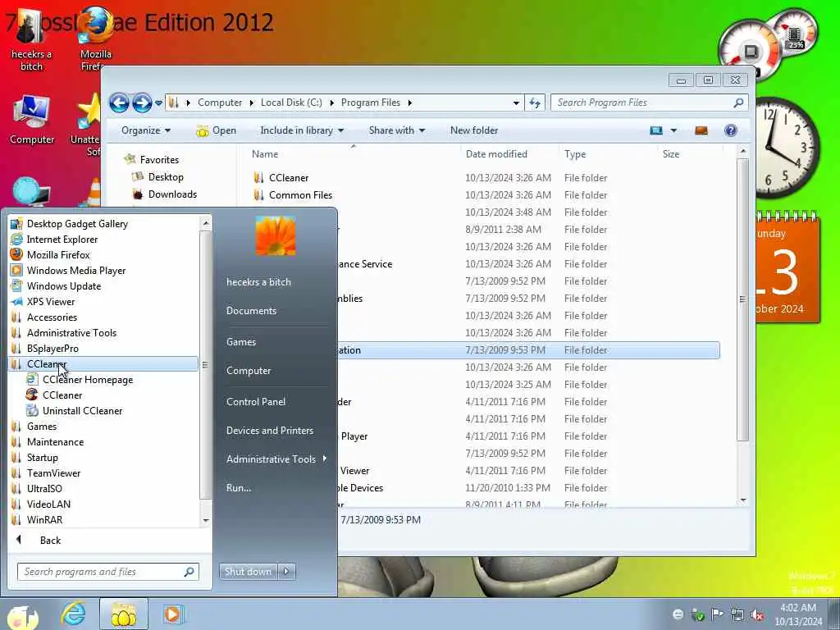The width and height of the screenshot is (840, 630).
Task: Click the Start orb on taskbar
Action: point(22,615)
